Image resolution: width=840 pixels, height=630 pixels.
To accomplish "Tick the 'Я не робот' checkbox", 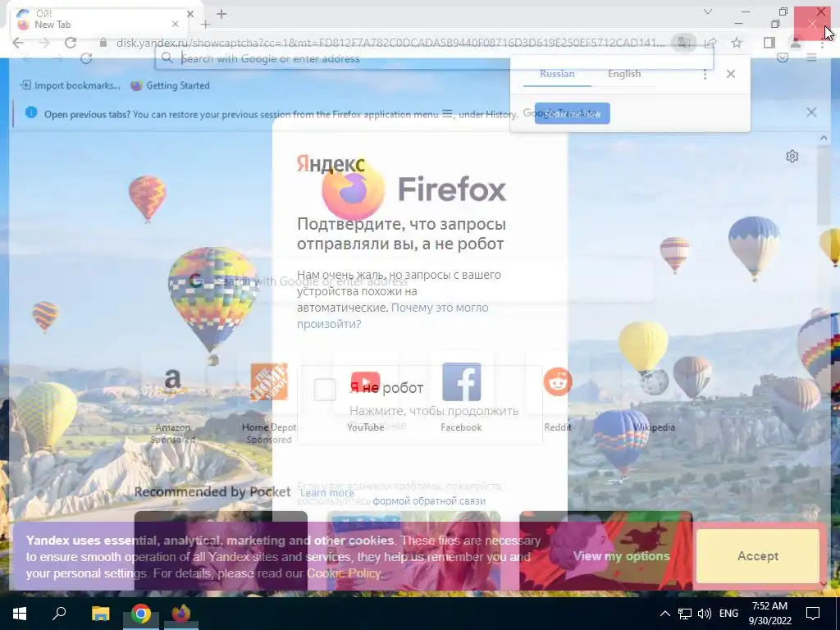I will (x=325, y=390).
